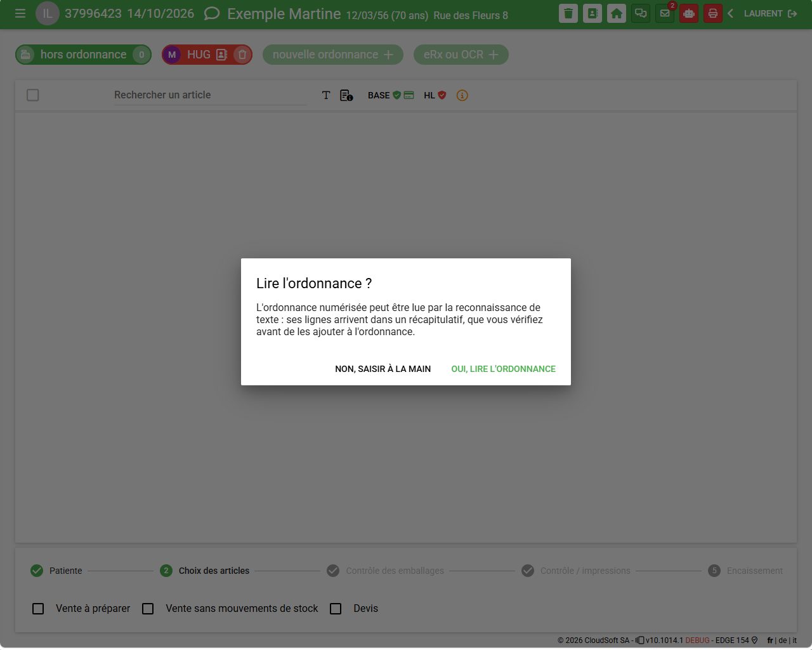The width and height of the screenshot is (812, 650).
Task: Click the IL avatar circle
Action: tap(48, 13)
